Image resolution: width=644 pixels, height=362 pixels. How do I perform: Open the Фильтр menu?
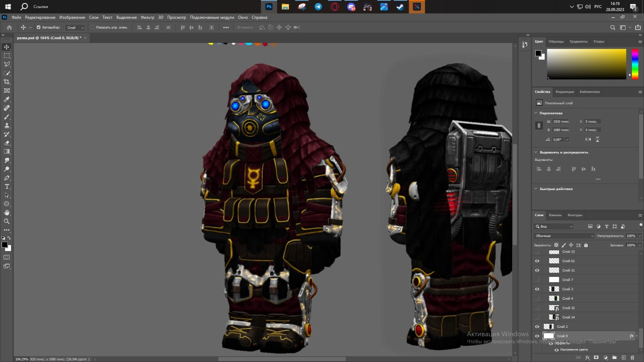point(147,17)
